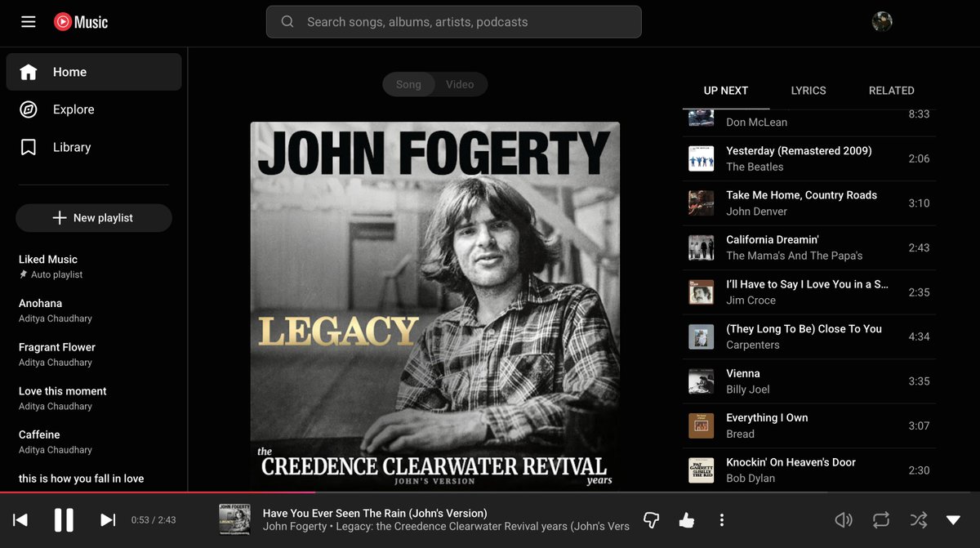
Task: Click the 0:53 / 2:43 time display
Action: (x=154, y=520)
